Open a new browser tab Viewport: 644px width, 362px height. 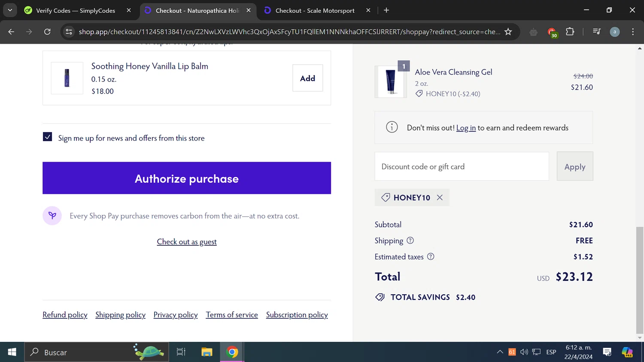[386, 10]
